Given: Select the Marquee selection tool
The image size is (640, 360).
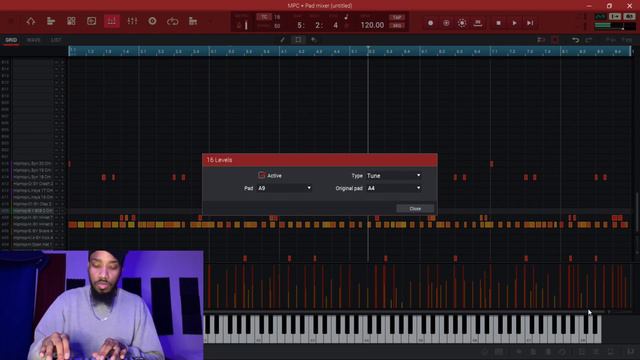Looking at the screenshot, I should [x=298, y=40].
